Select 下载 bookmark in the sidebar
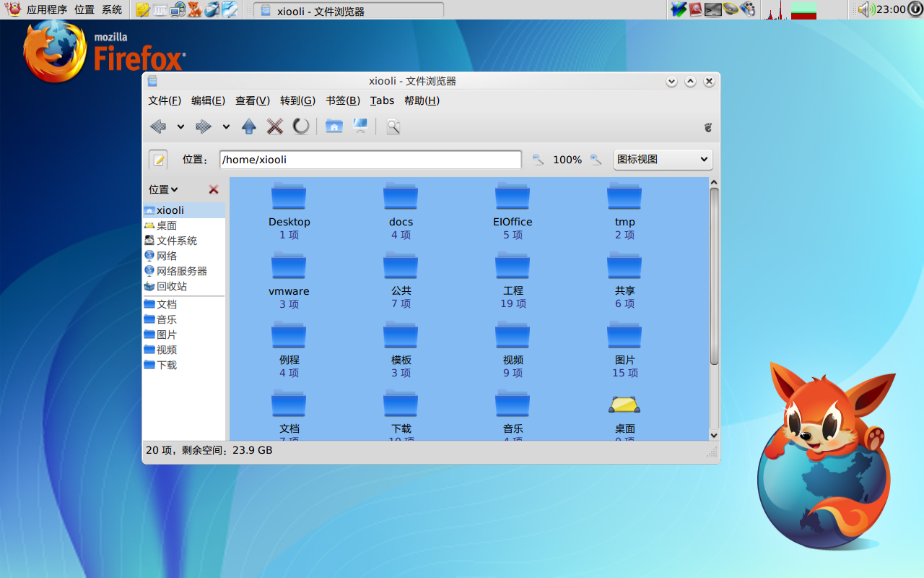Screen dimensions: 924x578 183,365
